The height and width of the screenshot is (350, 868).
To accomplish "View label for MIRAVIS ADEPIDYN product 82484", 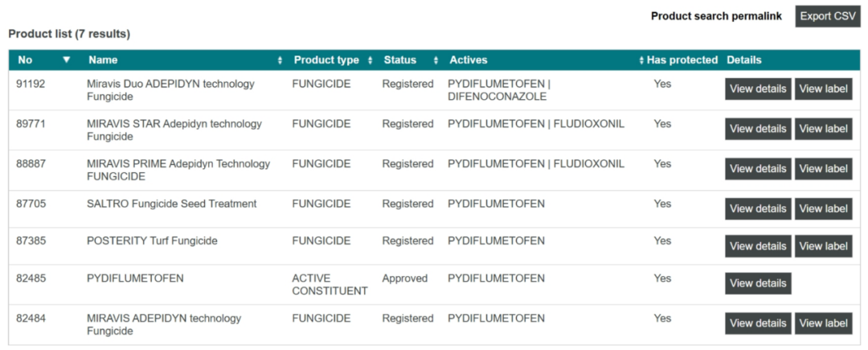I will click(x=823, y=323).
